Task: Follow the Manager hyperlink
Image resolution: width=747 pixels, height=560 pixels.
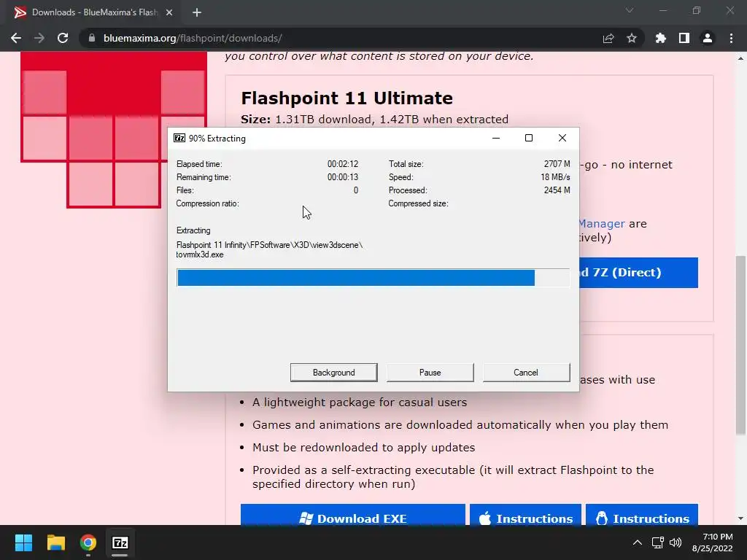Action: [601, 224]
